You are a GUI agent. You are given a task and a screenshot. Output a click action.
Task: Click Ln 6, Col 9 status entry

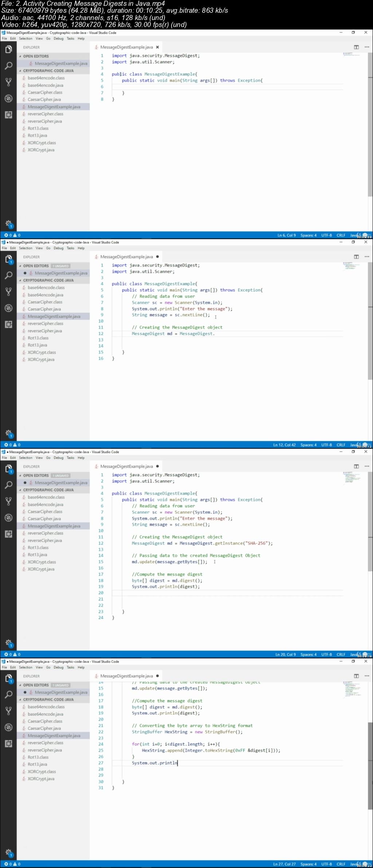tap(287, 235)
